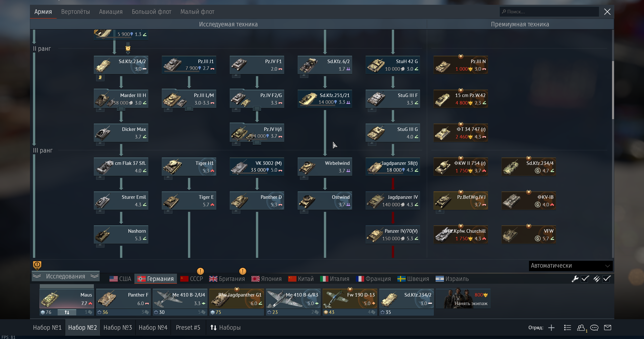Open the squad list icon
This screenshot has height=339, width=644.
pos(567,328)
